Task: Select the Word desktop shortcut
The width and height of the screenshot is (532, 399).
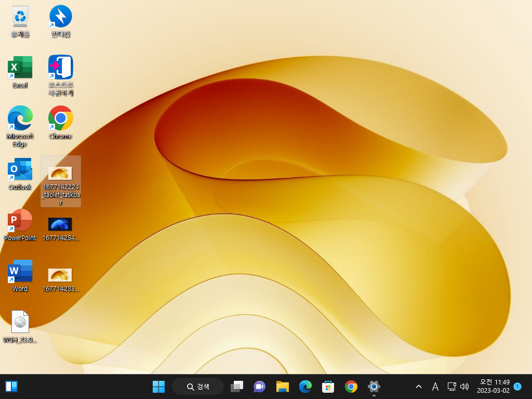Action: tap(20, 275)
